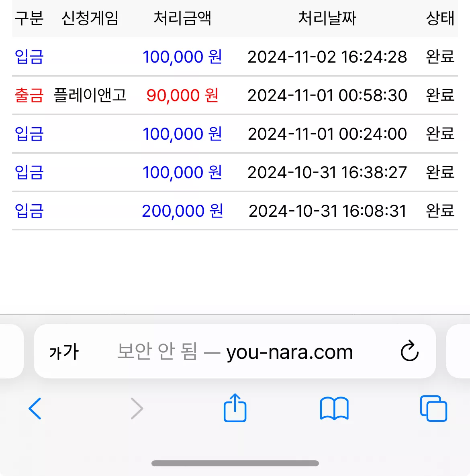Tap the Safari forward arrow
This screenshot has height=476, width=470.
coord(137,408)
